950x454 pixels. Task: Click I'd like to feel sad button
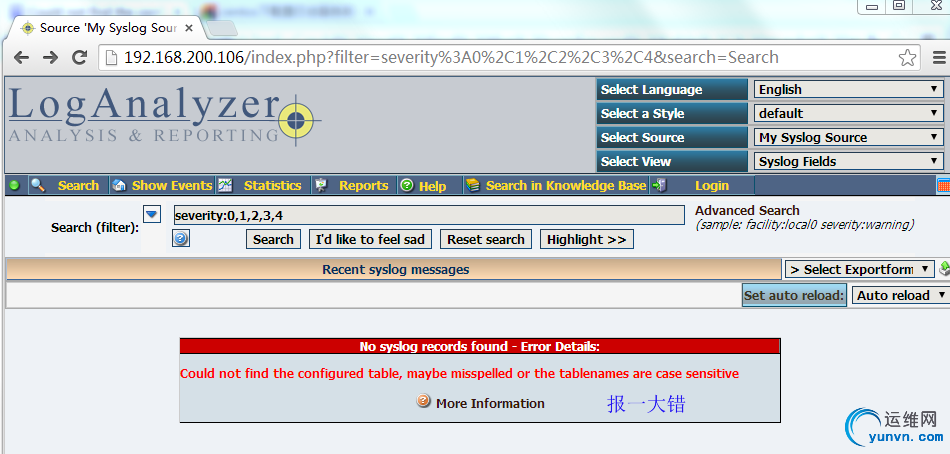[370, 239]
